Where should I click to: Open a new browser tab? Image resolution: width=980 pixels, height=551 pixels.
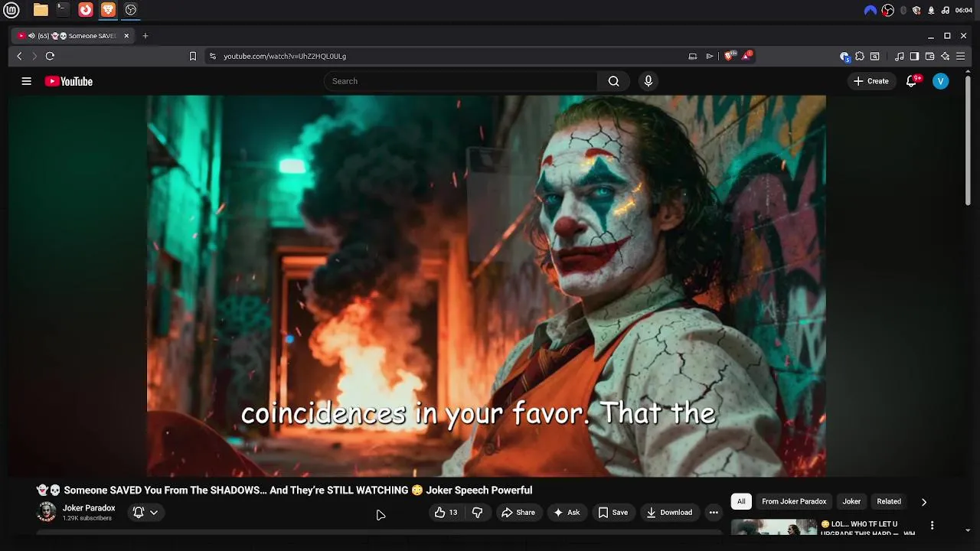[x=145, y=35]
